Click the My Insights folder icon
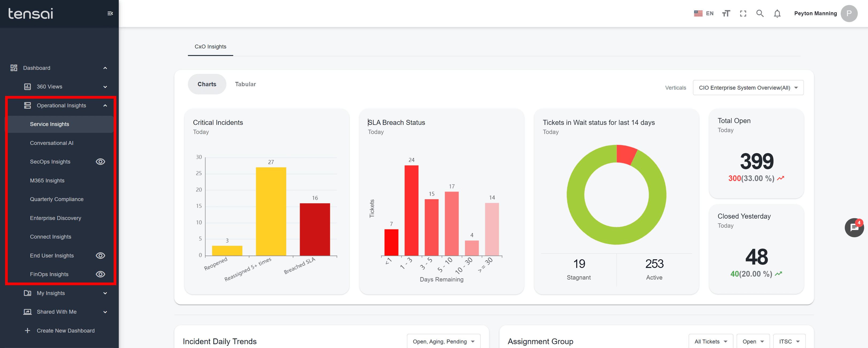The width and height of the screenshot is (868, 348). coord(27,293)
